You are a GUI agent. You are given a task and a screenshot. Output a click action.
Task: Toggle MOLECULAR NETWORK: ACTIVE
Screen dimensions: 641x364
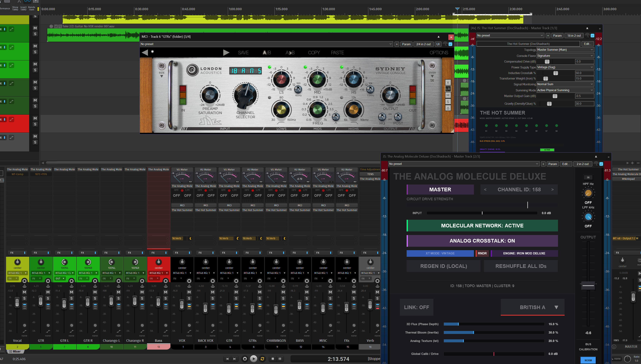click(482, 226)
